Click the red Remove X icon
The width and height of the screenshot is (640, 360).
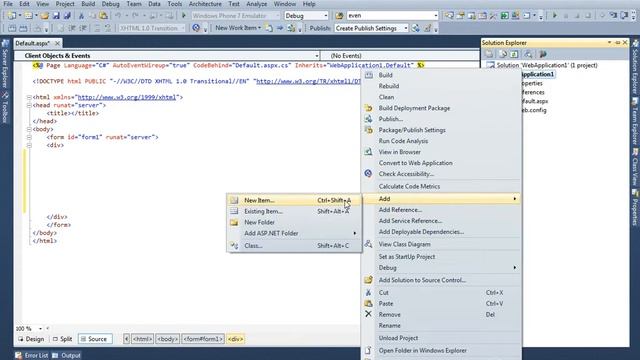[x=369, y=314]
